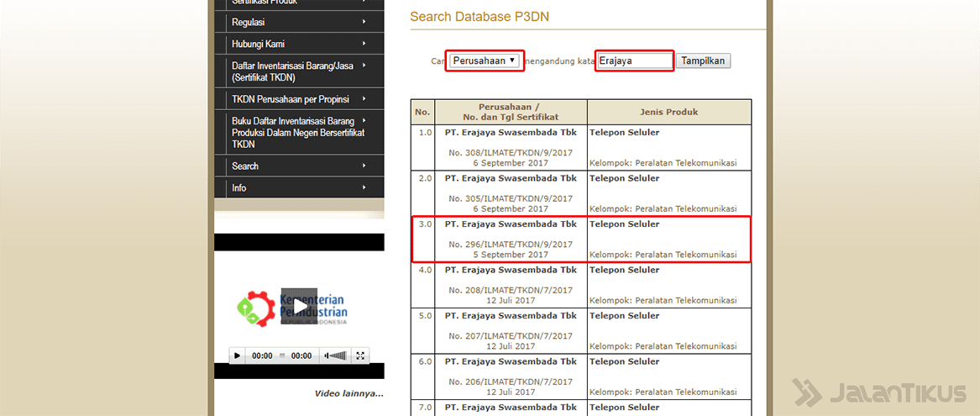Click the small play button in the video control bar

coord(237,356)
